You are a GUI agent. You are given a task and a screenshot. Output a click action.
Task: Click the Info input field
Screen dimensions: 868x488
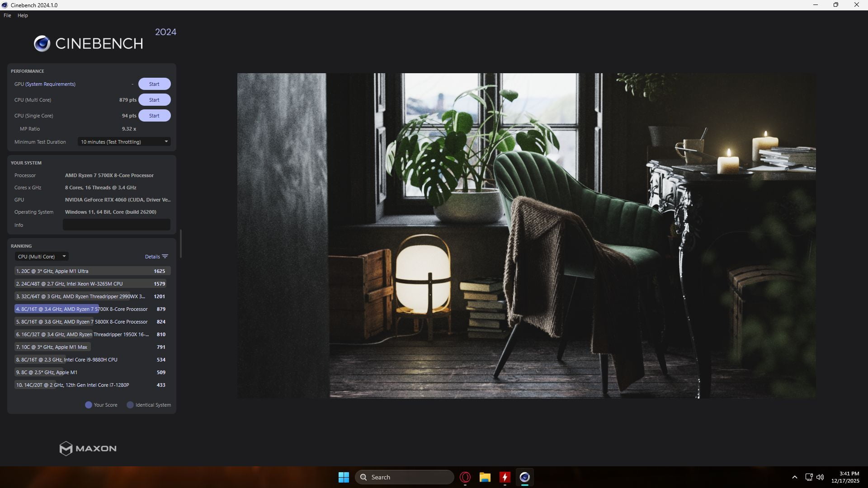[x=117, y=225]
